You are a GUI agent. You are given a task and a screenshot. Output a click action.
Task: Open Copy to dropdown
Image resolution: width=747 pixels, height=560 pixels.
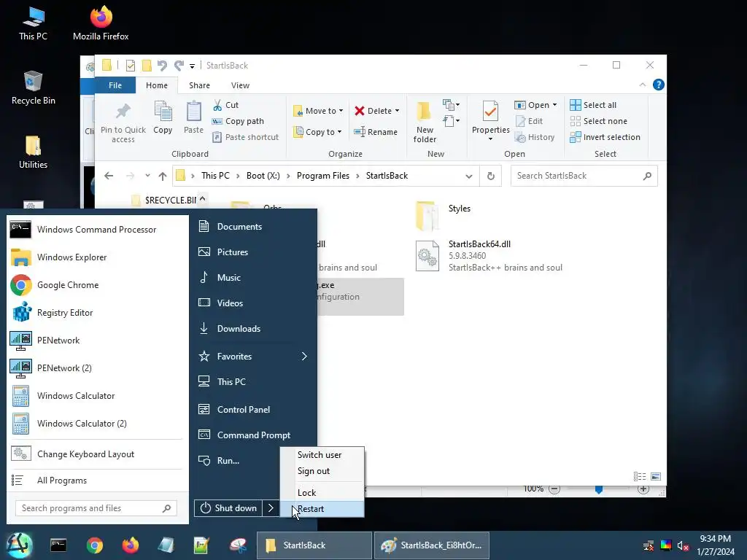point(317,132)
